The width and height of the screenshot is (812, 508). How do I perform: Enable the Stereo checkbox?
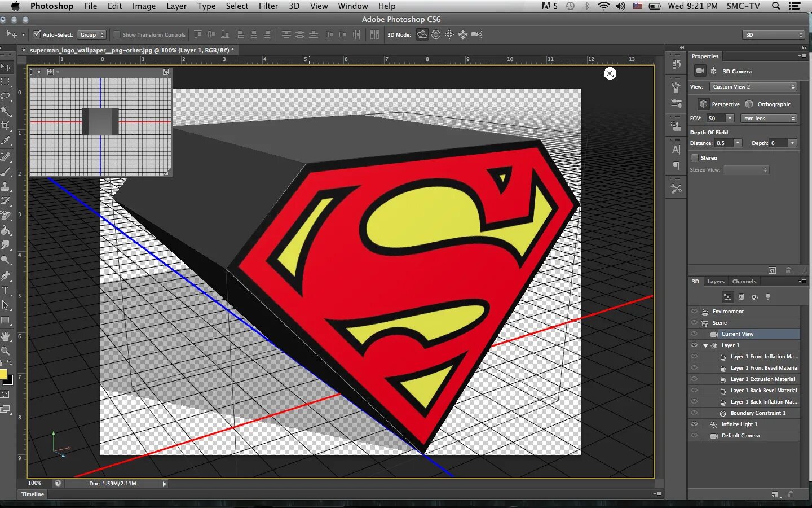coord(695,157)
